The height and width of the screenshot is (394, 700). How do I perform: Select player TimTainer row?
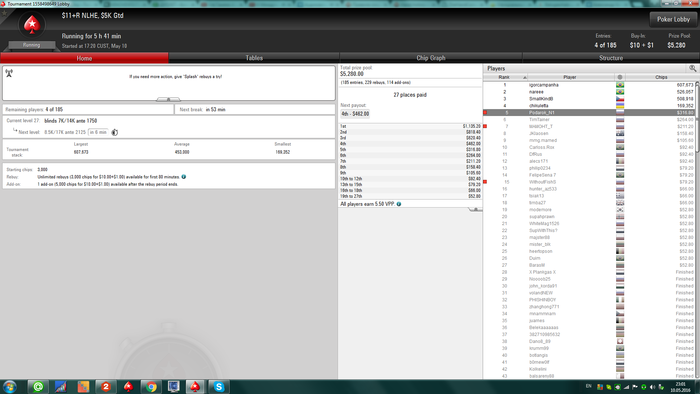589,120
